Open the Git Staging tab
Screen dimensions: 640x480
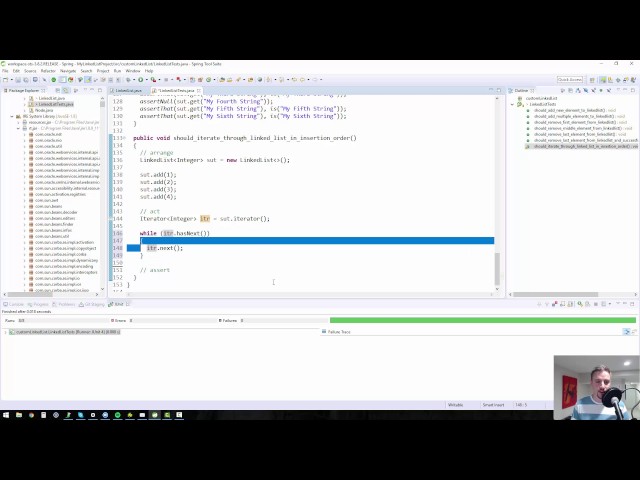coord(92,304)
